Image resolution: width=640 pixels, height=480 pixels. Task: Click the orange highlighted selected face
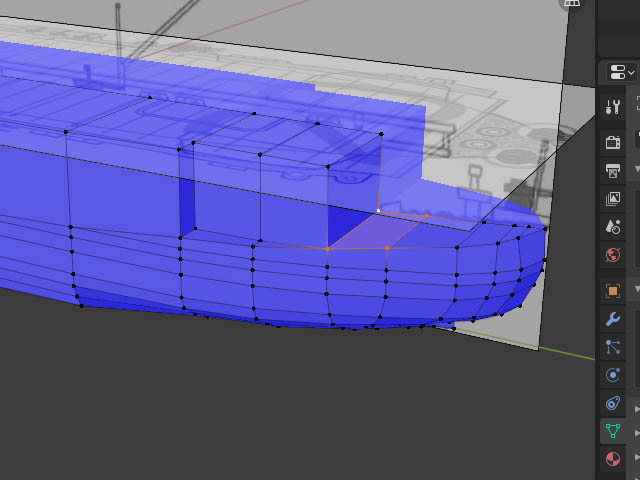click(378, 232)
